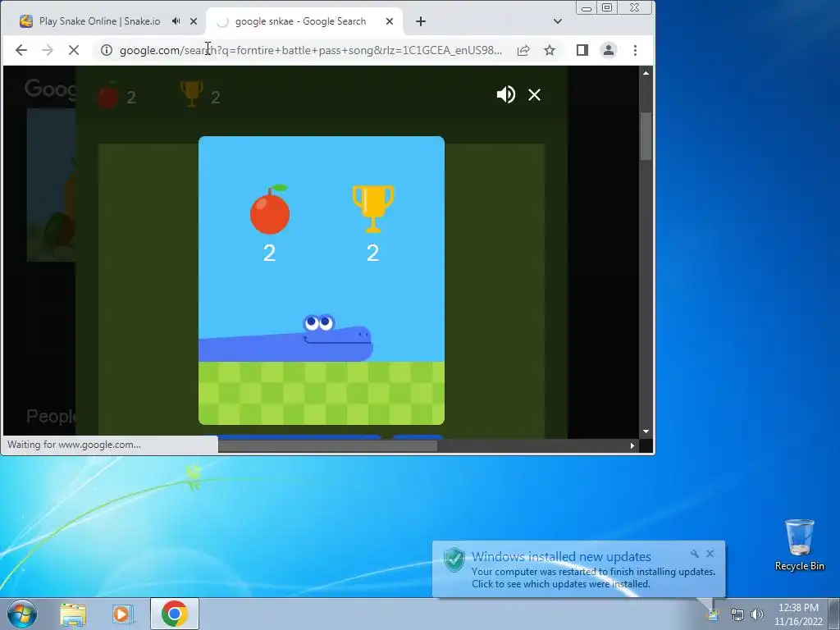Click the Chrome taskbar icon
This screenshot has height=630, width=840.
pos(175,614)
